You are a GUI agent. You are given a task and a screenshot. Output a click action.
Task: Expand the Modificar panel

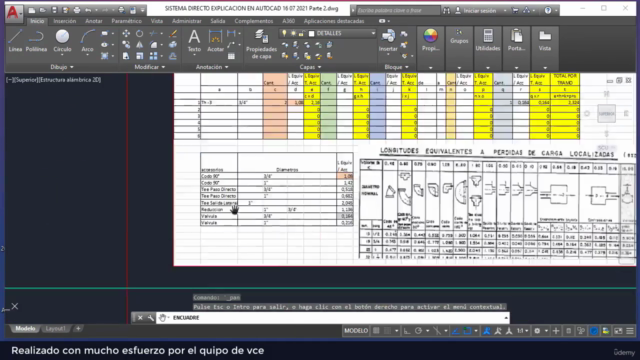[x=149, y=67]
